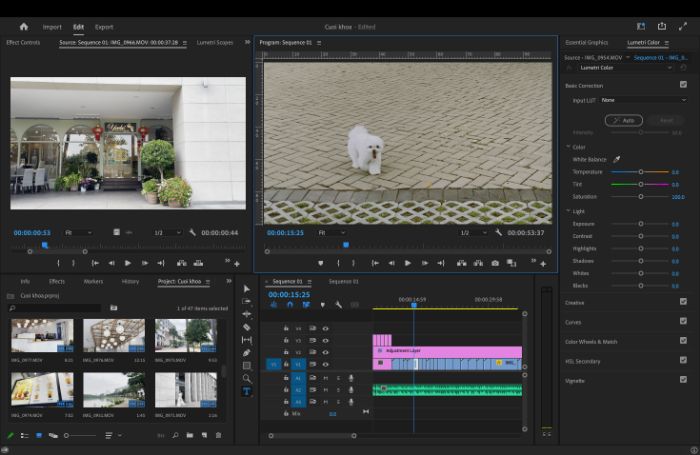
Task: Click the Auto color button
Action: pos(624,121)
